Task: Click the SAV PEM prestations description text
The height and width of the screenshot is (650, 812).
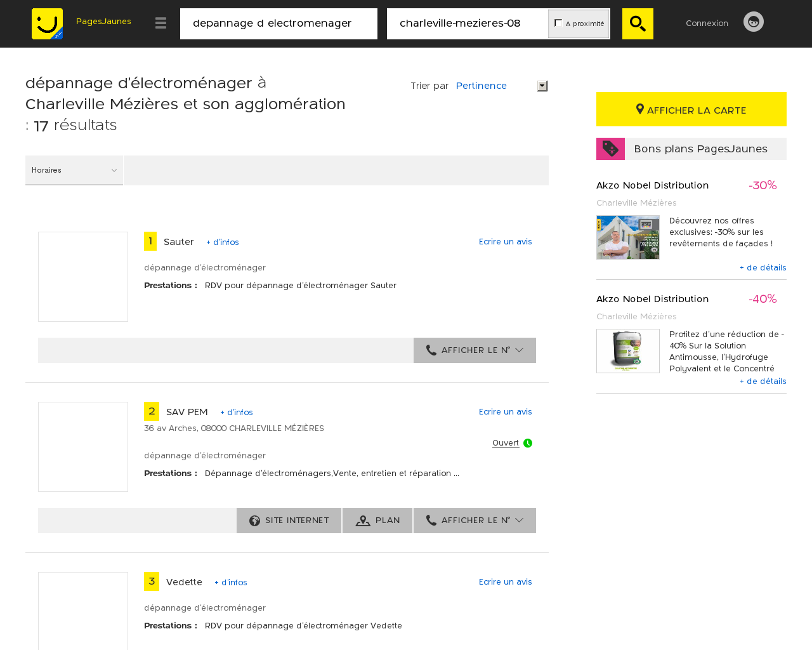Action: pyautogui.click(x=332, y=474)
